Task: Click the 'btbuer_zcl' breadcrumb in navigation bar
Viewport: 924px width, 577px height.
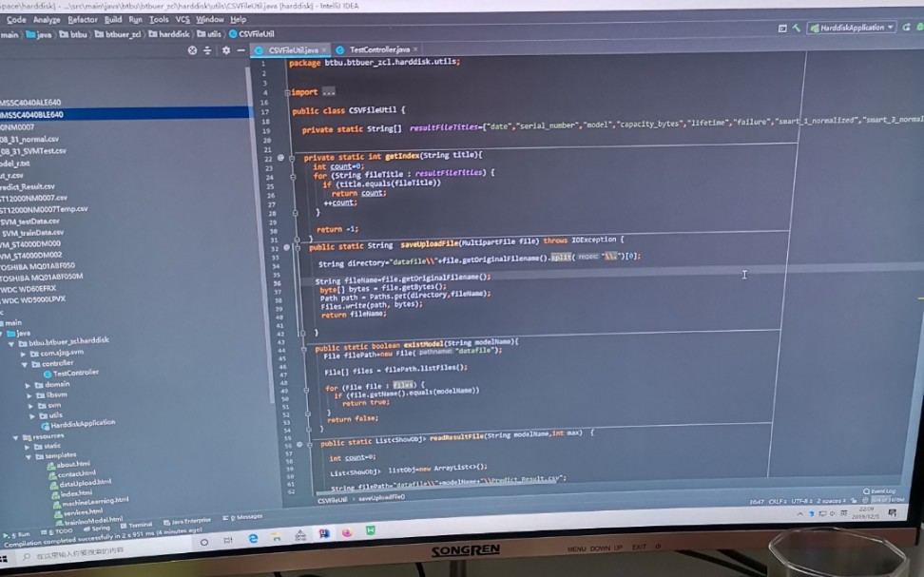Action: [118, 34]
